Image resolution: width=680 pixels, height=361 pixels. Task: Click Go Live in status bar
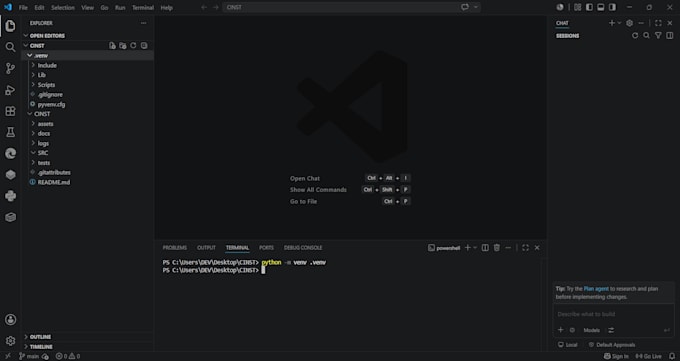(648, 356)
